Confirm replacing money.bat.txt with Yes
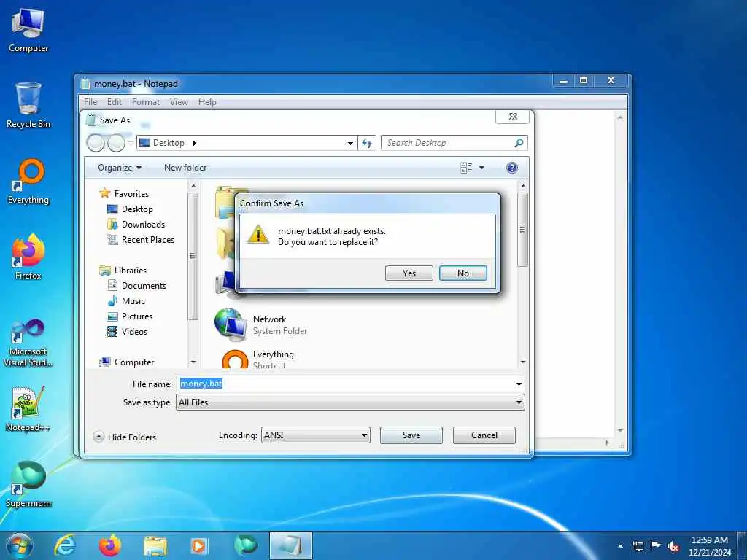 pos(409,273)
